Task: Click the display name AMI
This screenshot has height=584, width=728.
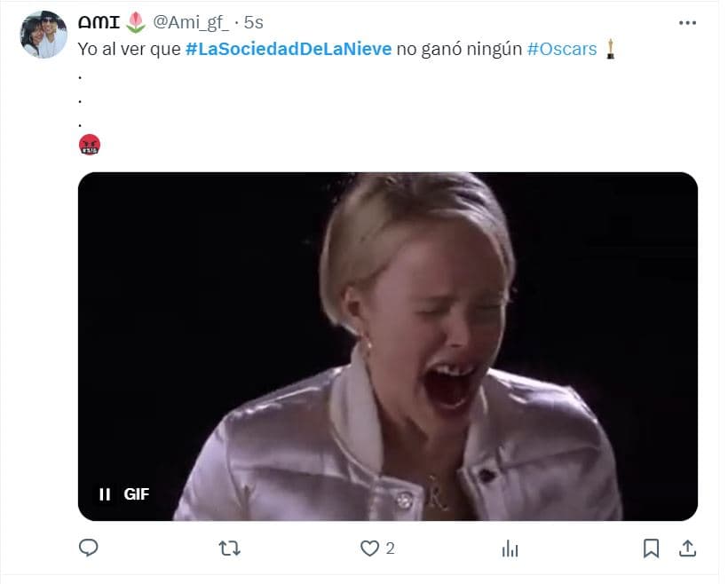Action: pos(99,22)
